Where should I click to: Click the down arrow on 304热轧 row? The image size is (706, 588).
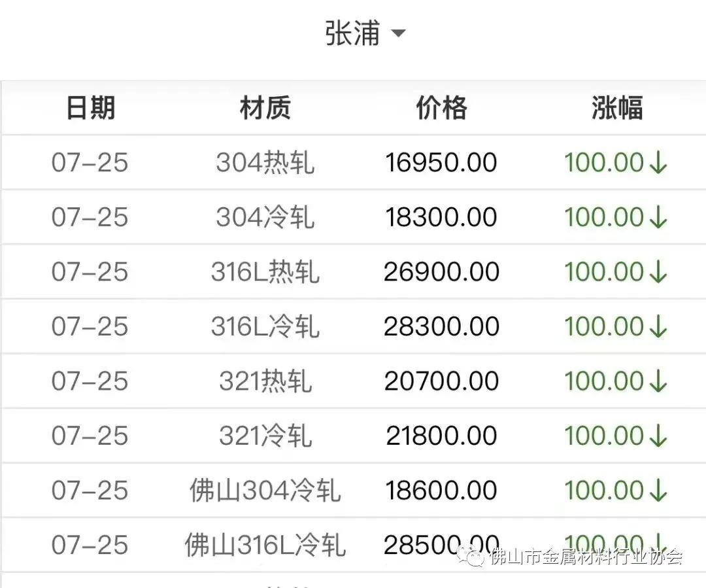pyautogui.click(x=658, y=163)
